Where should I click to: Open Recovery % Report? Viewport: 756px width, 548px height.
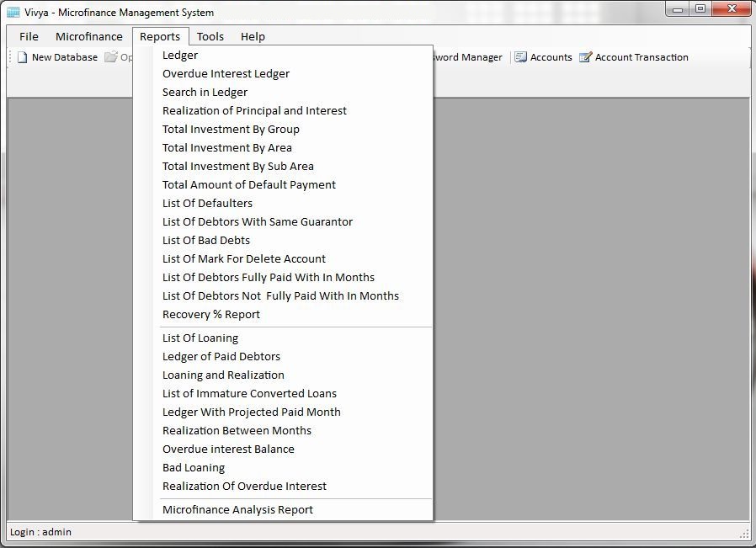(211, 314)
